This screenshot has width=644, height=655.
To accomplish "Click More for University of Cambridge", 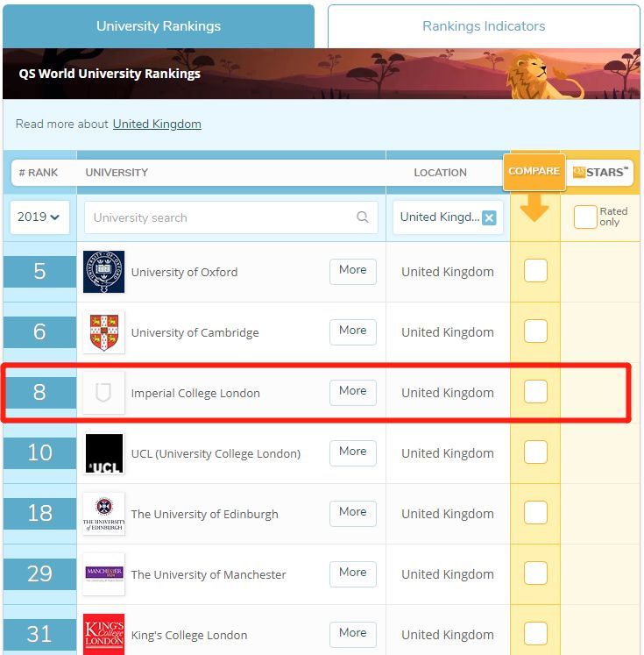I will click(353, 331).
